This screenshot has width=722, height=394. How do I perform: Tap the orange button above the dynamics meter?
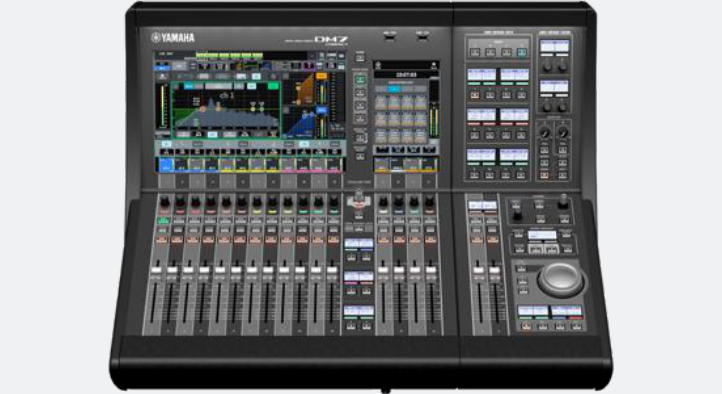(321, 76)
